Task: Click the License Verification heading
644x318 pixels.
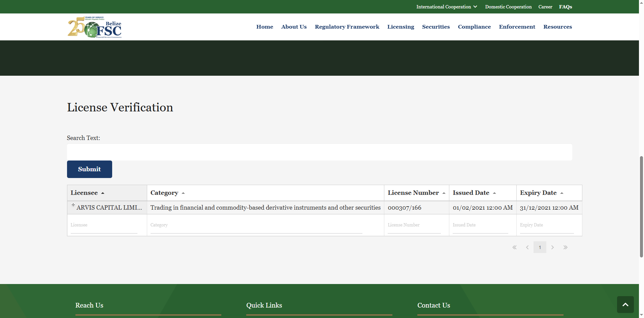Action: 120,107
